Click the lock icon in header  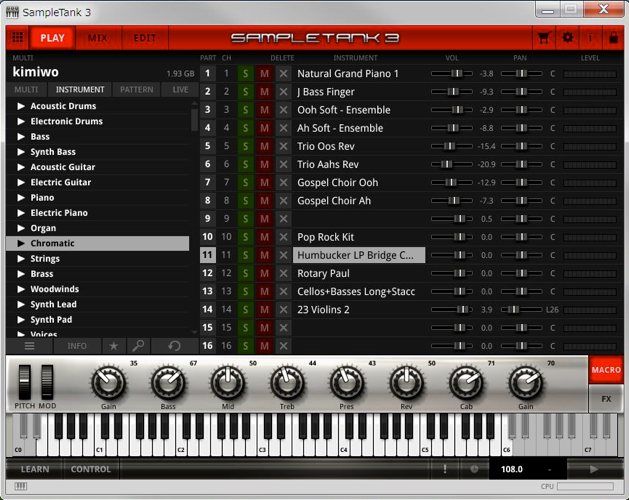[613, 38]
